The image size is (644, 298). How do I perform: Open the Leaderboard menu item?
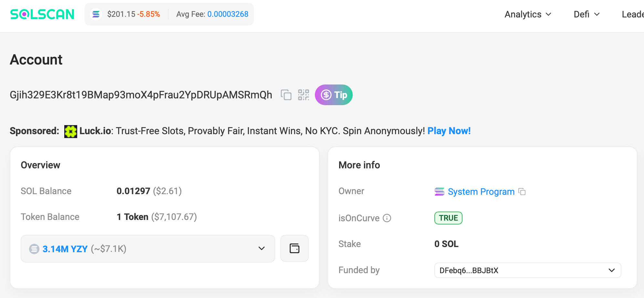(632, 14)
